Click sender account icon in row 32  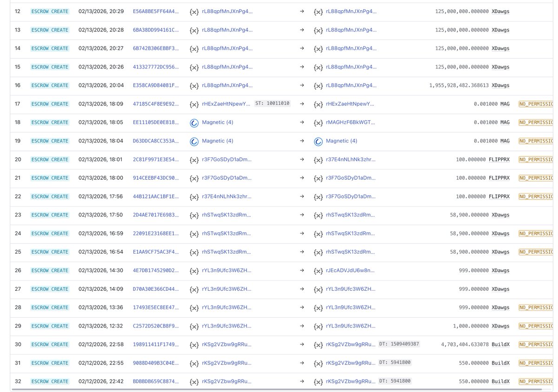tap(194, 381)
